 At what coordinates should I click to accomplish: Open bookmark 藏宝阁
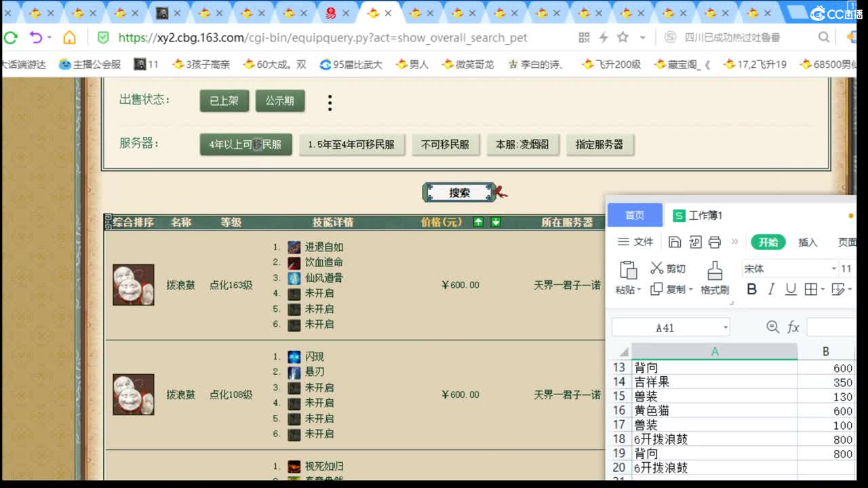pyautogui.click(x=683, y=64)
